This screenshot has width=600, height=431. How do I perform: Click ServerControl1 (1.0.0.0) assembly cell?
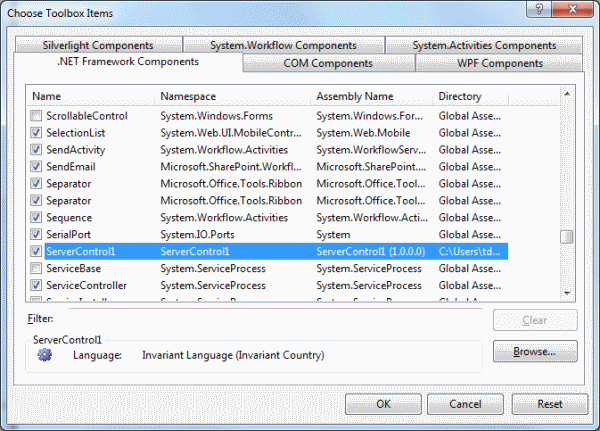371,251
